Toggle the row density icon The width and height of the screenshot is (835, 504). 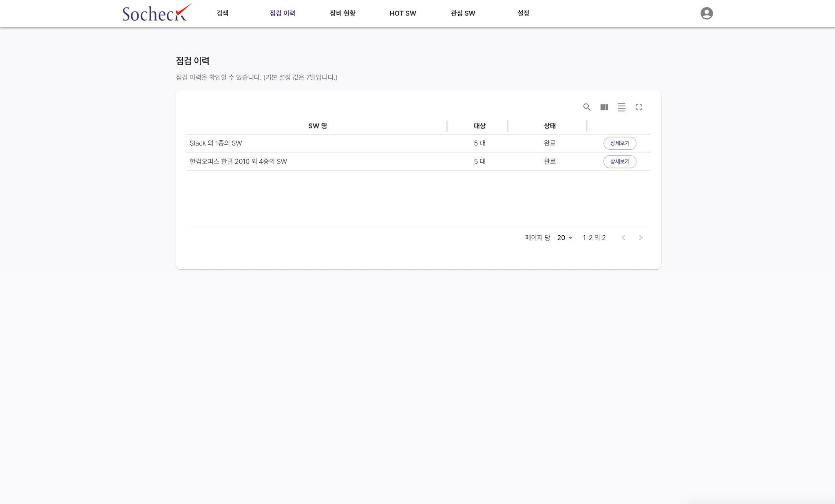(621, 107)
